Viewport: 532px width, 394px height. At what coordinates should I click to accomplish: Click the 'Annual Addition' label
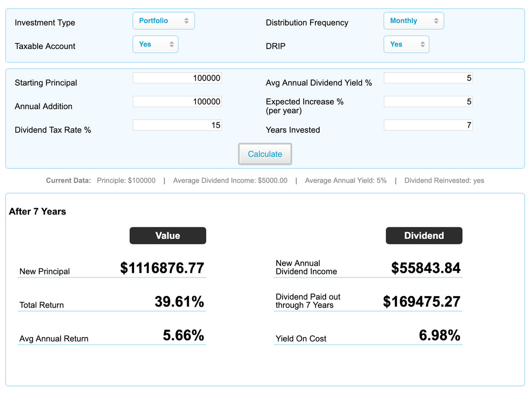[44, 106]
